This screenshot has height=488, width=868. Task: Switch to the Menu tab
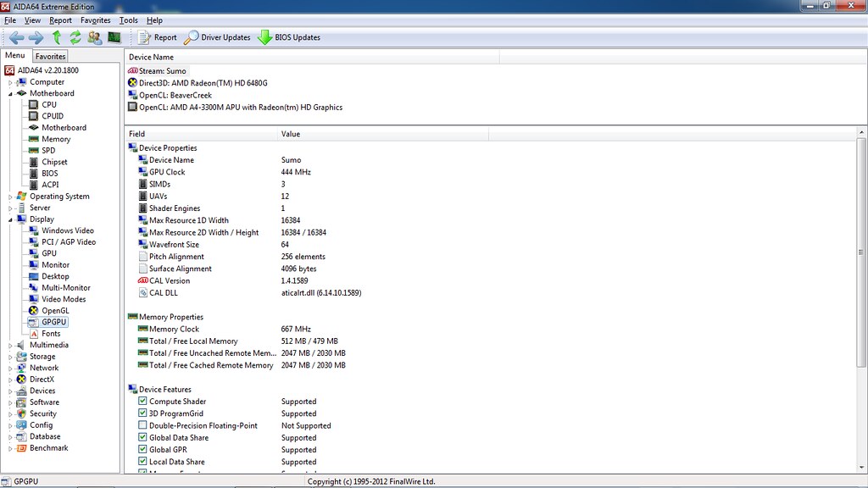point(15,55)
